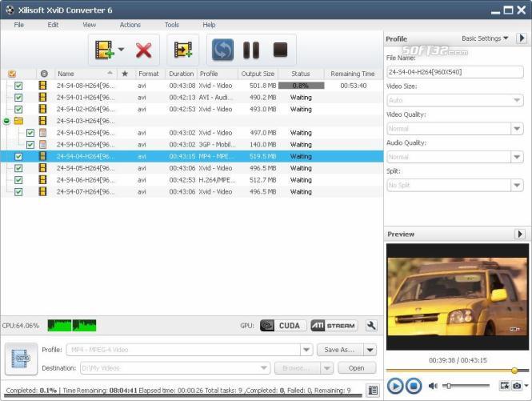532x401 pixels.
Task: Click the ATI Stream GPU button
Action: pos(334,325)
